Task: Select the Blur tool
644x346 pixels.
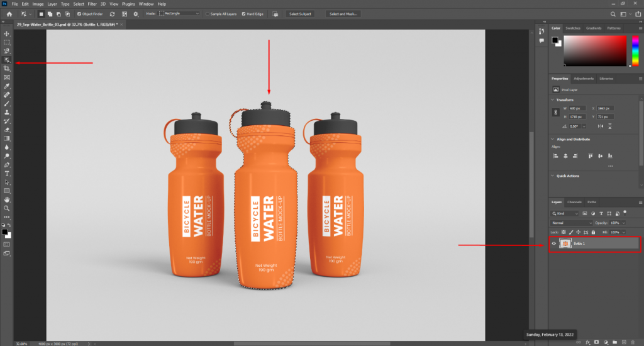Action: point(7,147)
